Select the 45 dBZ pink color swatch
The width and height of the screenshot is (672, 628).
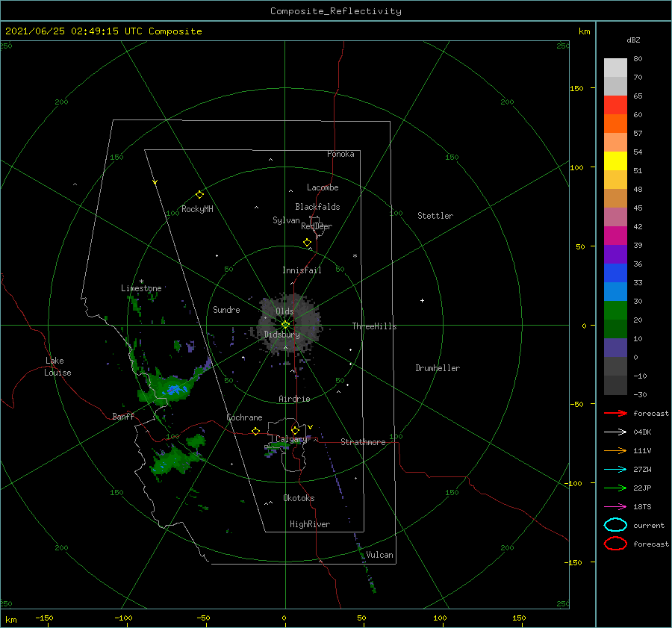615,217
